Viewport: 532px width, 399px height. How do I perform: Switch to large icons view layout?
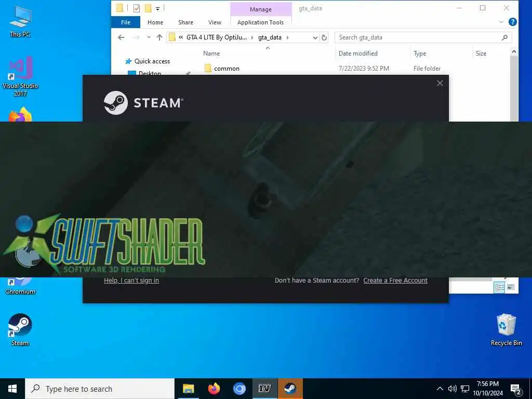(511, 287)
